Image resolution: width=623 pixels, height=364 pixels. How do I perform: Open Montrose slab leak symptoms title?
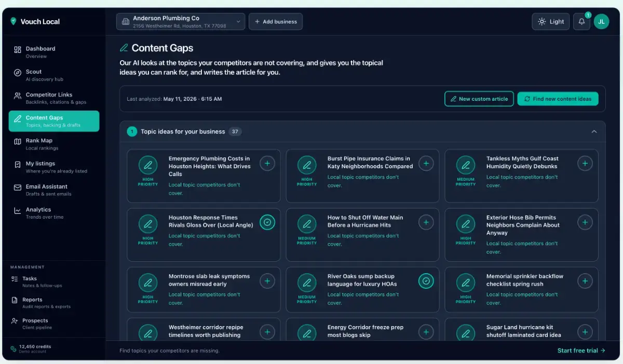pyautogui.click(x=209, y=280)
